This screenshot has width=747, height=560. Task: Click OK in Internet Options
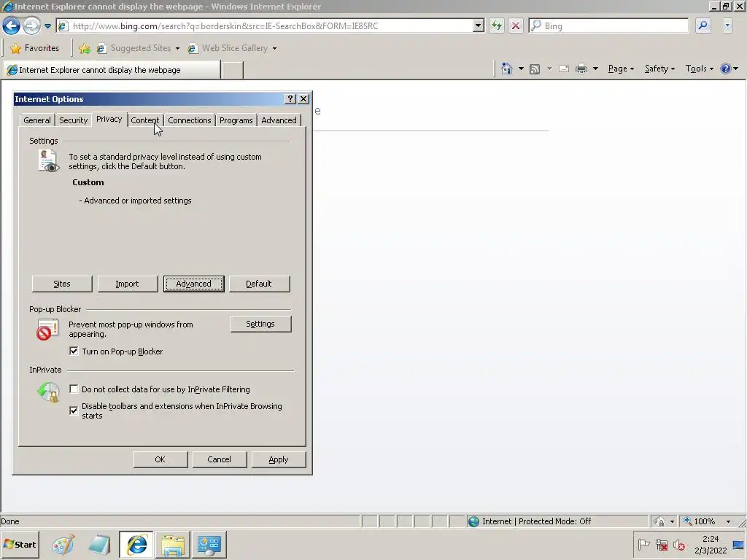point(160,459)
